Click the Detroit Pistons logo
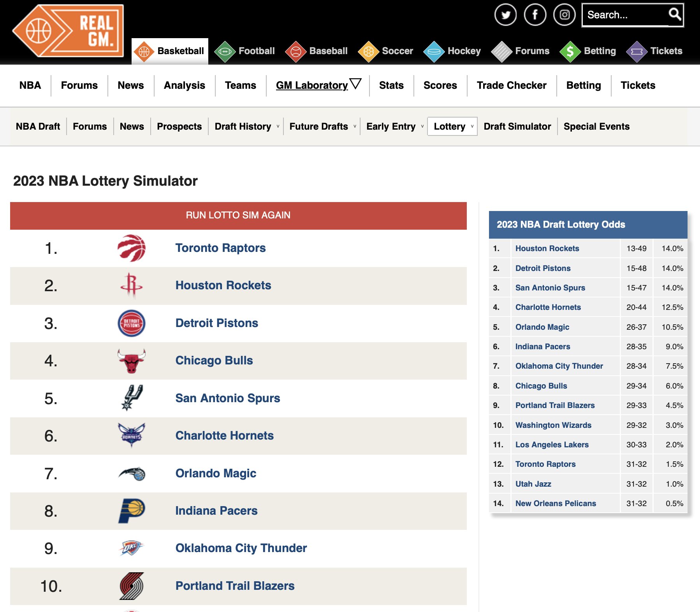700x612 pixels. click(132, 323)
